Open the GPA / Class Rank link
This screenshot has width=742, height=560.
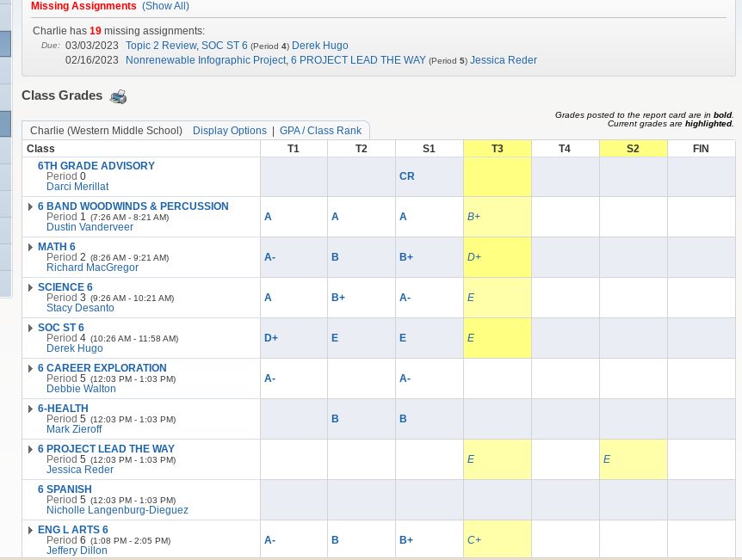coord(320,131)
